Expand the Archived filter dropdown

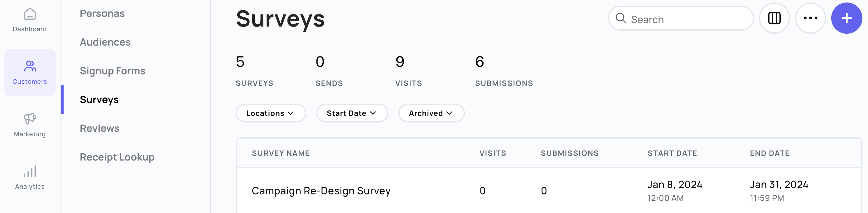pyautogui.click(x=431, y=113)
